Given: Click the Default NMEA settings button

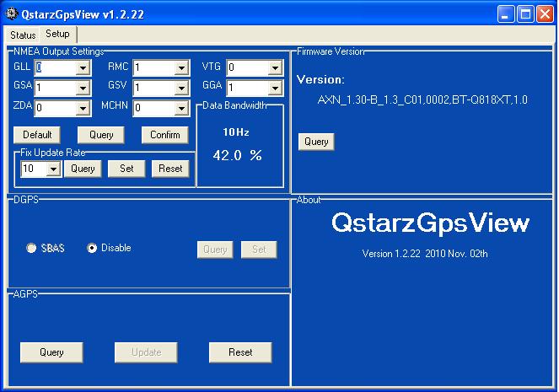Looking at the screenshot, I should (x=37, y=135).
